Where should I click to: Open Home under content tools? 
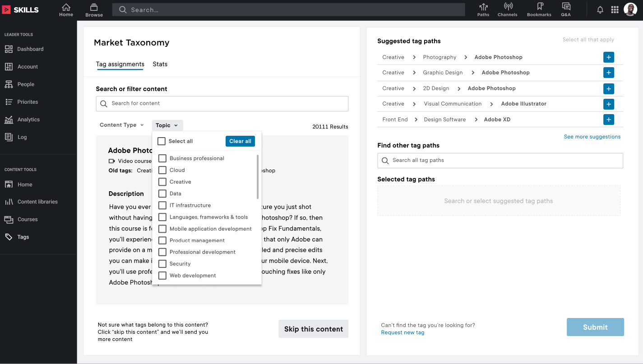pyautogui.click(x=19, y=184)
